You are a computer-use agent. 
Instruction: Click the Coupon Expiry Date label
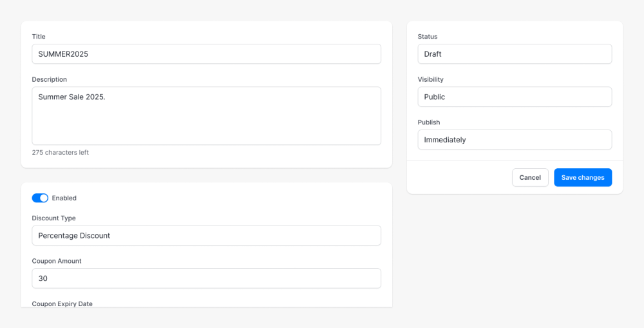62,304
